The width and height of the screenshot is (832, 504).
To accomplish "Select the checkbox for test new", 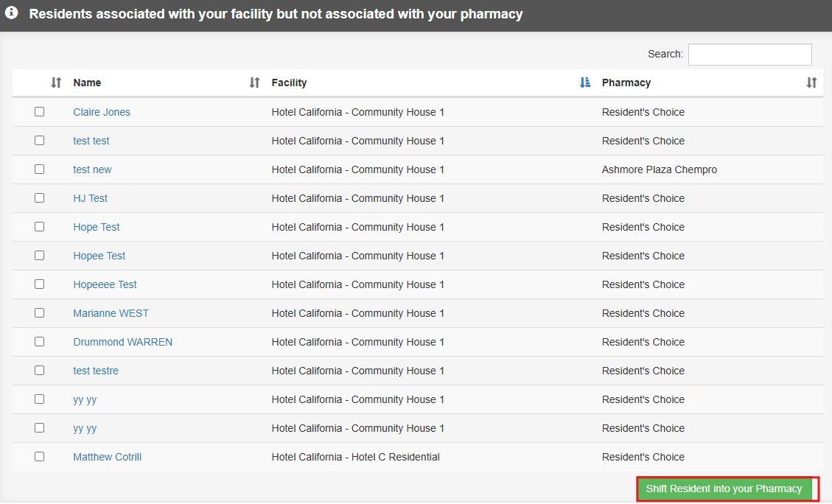I will coord(39,169).
